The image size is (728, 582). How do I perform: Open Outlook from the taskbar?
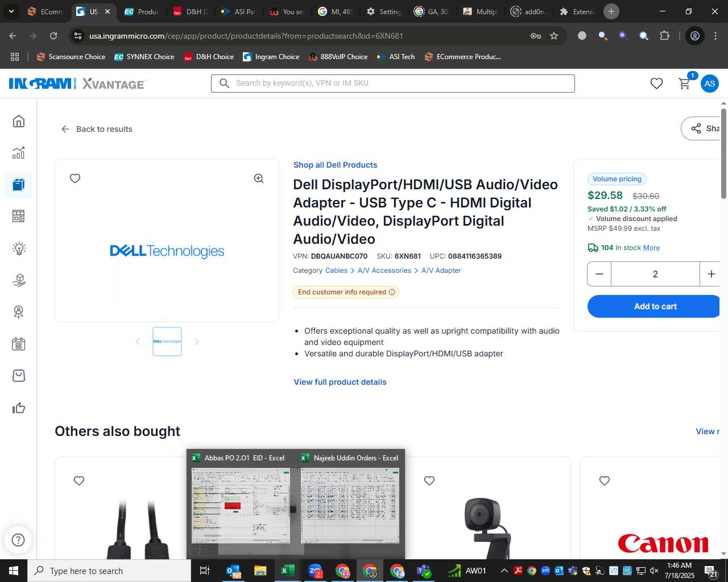[233, 571]
